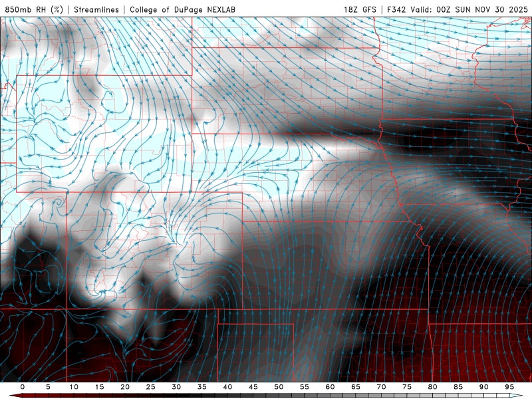Click the "35" value on the RH scale

[x=202, y=387]
